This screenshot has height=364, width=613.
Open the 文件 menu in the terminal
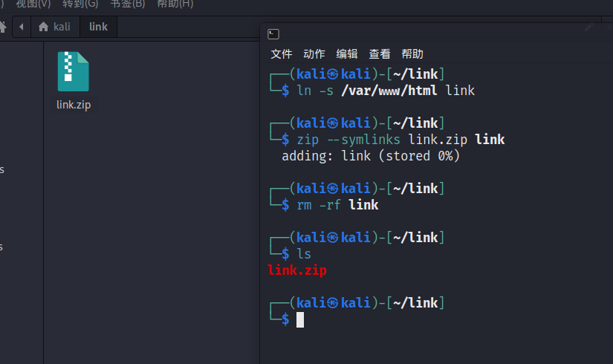(x=282, y=53)
